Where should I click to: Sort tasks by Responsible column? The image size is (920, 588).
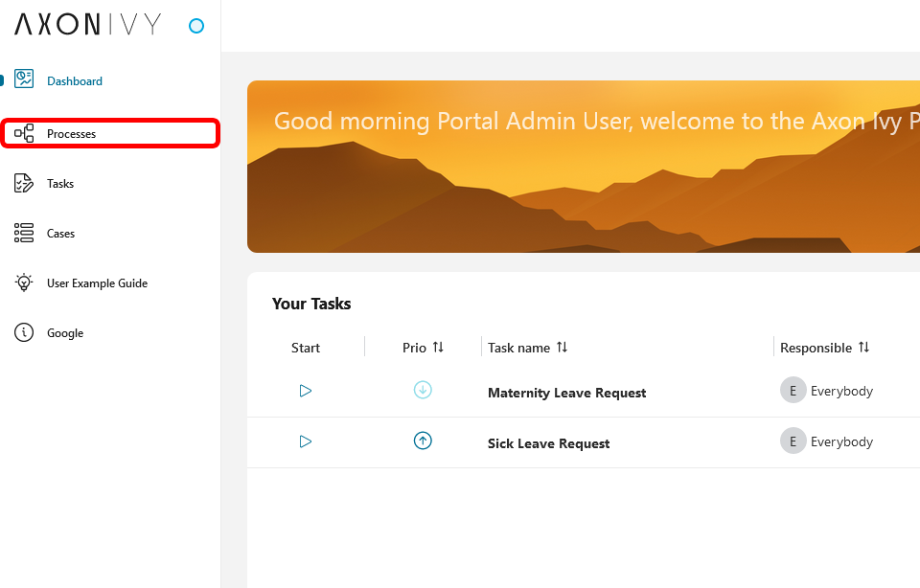tap(863, 347)
